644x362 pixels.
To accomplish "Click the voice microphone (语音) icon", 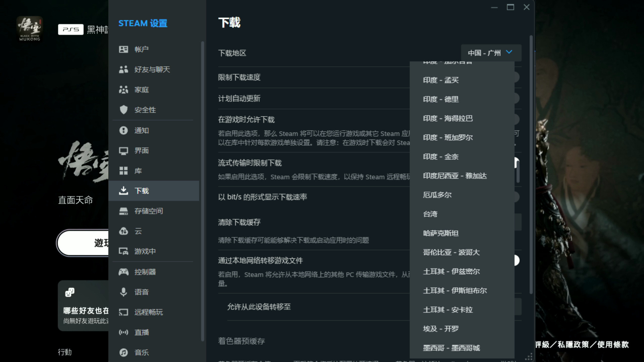I will coord(123,292).
